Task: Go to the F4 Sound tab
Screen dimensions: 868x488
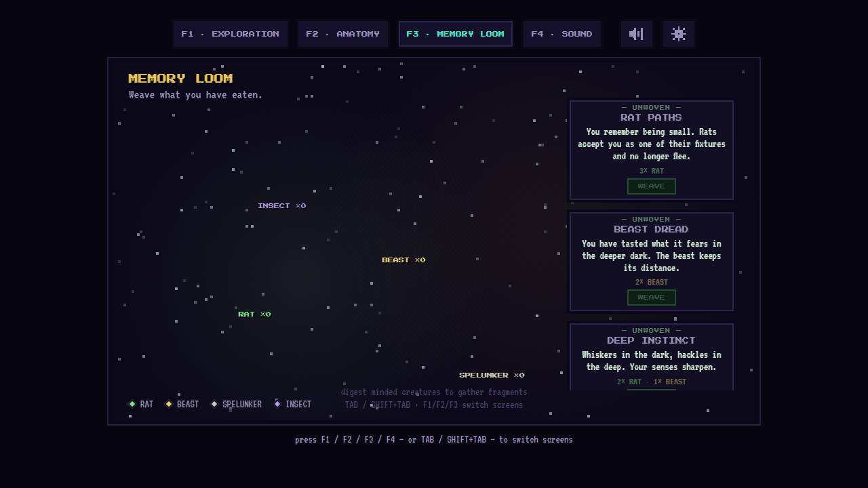Action: pos(562,34)
